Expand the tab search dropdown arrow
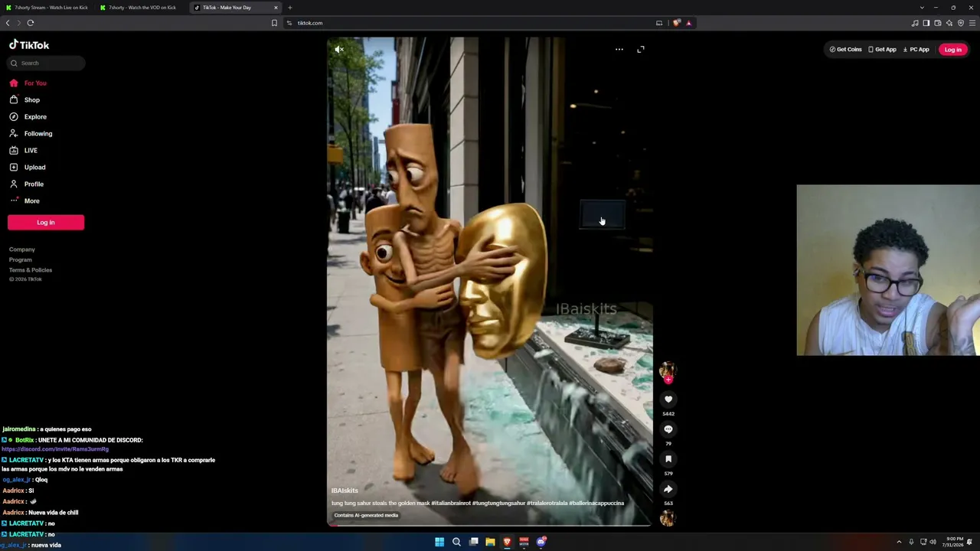The image size is (980, 551). click(x=922, y=8)
